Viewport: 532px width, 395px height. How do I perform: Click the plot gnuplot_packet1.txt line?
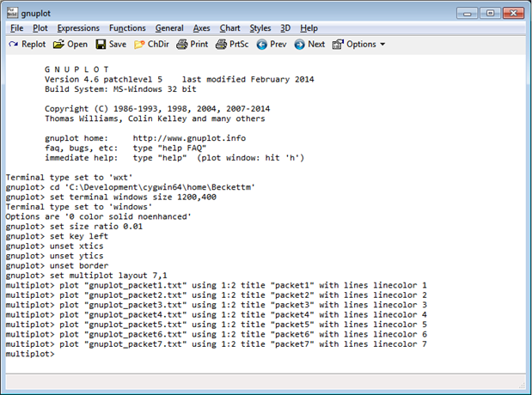coord(216,285)
